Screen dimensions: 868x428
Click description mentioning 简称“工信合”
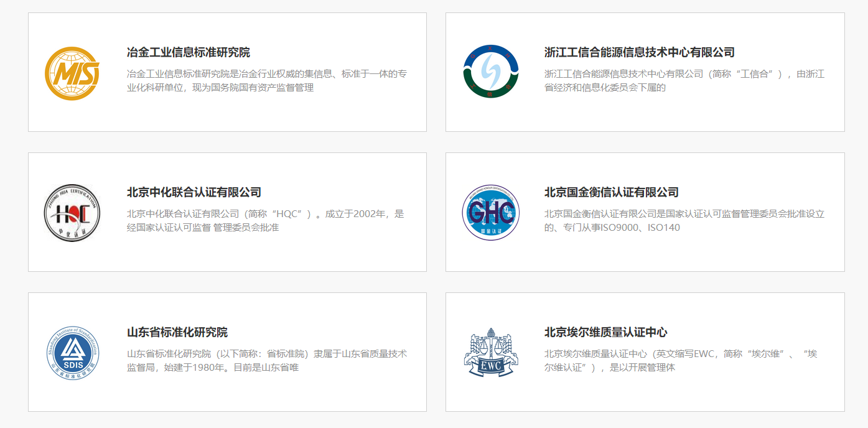click(684, 81)
